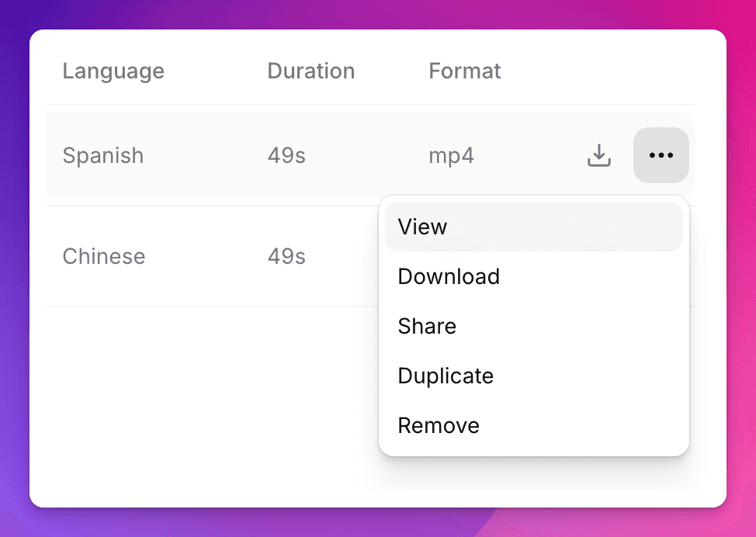The image size is (756, 537).
Task: Close the three-dot more options menu
Action: [x=661, y=155]
